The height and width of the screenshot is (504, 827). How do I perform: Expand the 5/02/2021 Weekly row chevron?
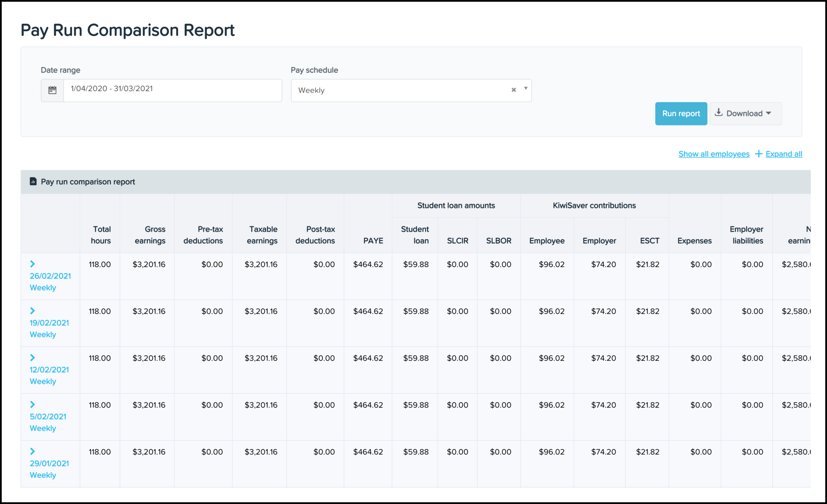point(32,405)
